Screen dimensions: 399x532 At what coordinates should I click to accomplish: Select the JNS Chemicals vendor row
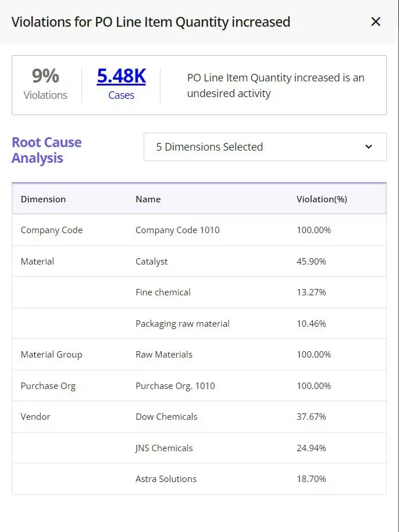coord(199,448)
